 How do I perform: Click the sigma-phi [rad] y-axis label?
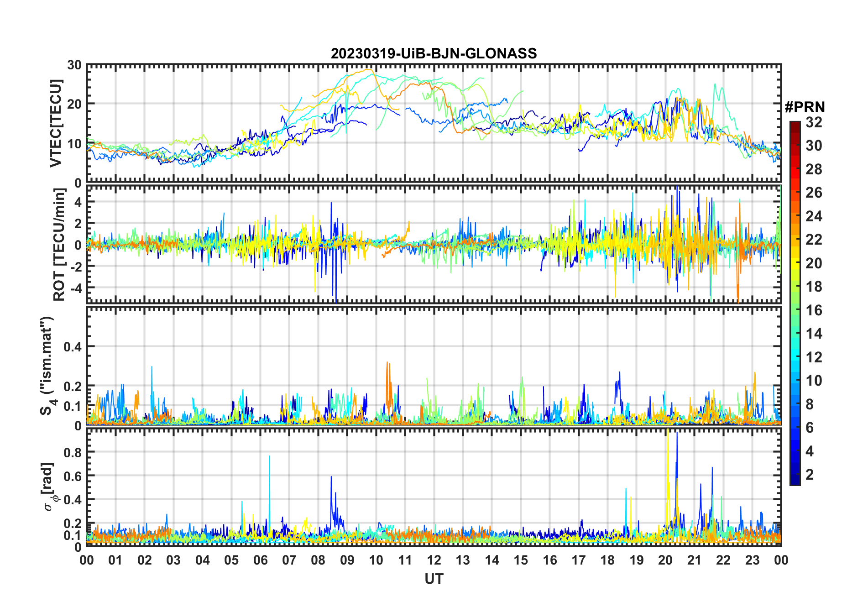coord(48,487)
